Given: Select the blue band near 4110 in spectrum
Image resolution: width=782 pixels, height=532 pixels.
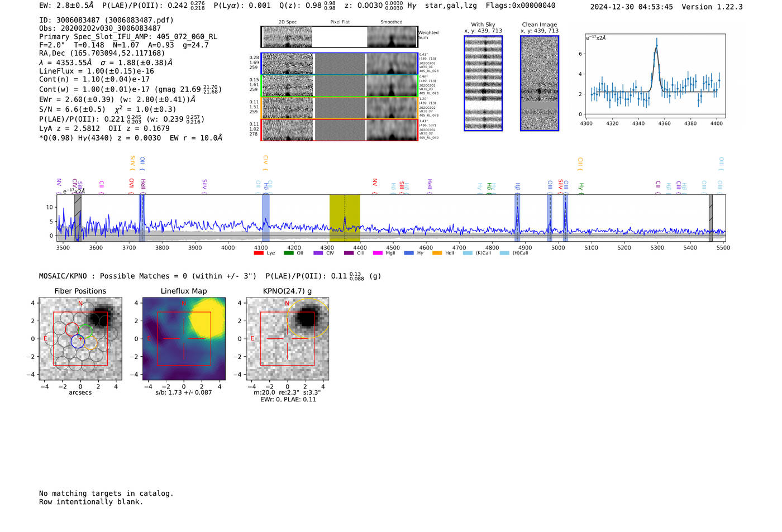Looking at the screenshot, I should (x=266, y=218).
